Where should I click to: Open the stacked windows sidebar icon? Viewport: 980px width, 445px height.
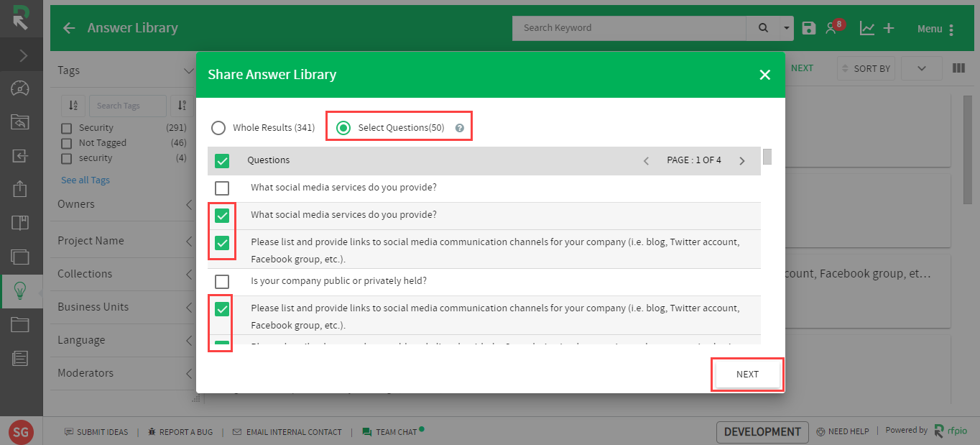20,256
